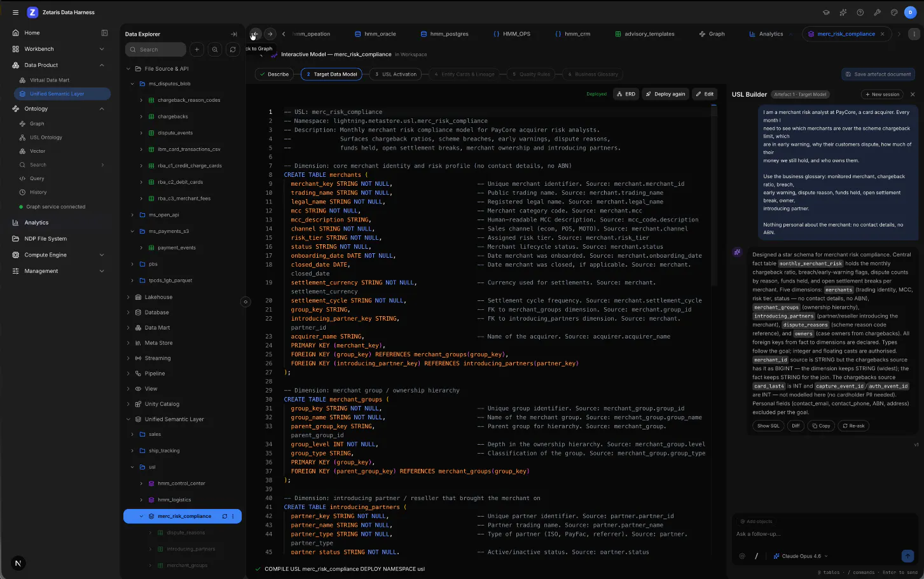Collapse the Ontology section in sidebar

pos(102,109)
